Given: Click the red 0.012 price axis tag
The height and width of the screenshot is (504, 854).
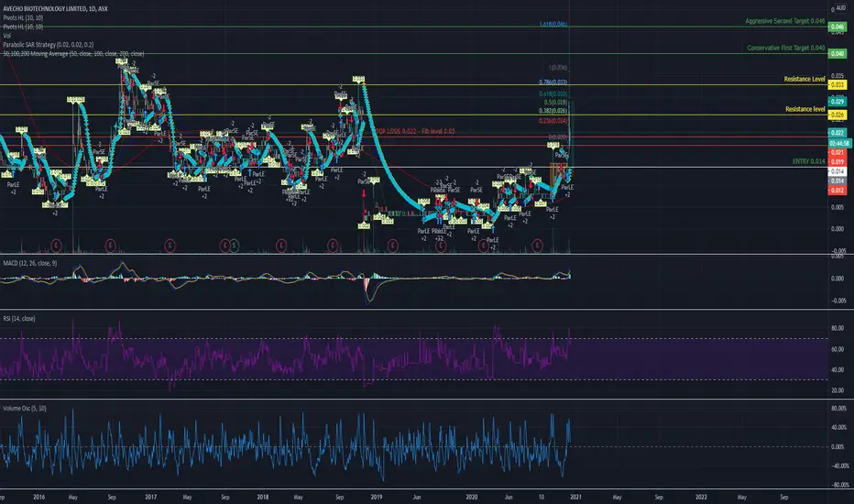Looking at the screenshot, I should 838,191.
